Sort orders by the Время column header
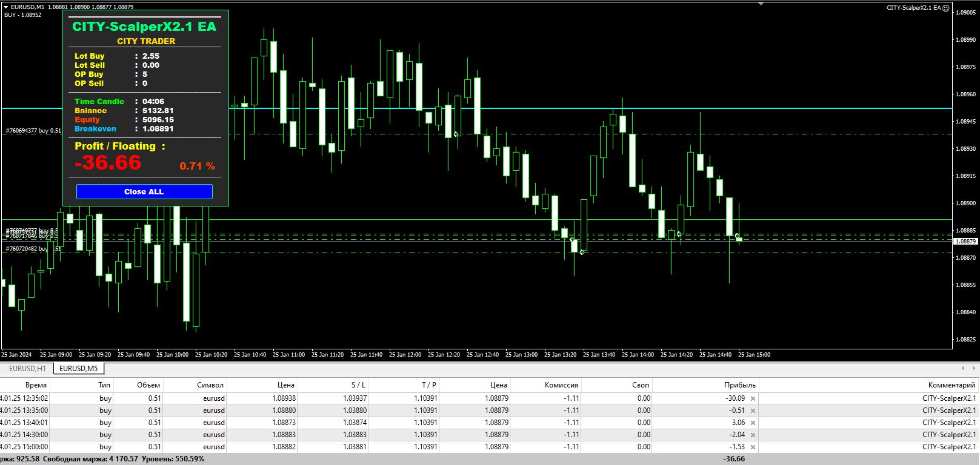Image resolution: width=980 pixels, height=465 pixels. [x=36, y=385]
